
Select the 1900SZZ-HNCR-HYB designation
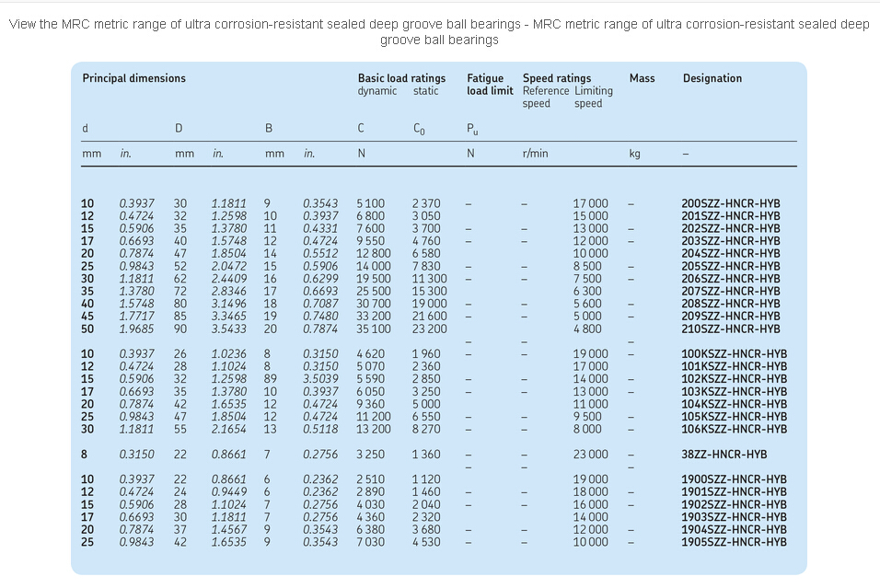pyautogui.click(x=734, y=479)
